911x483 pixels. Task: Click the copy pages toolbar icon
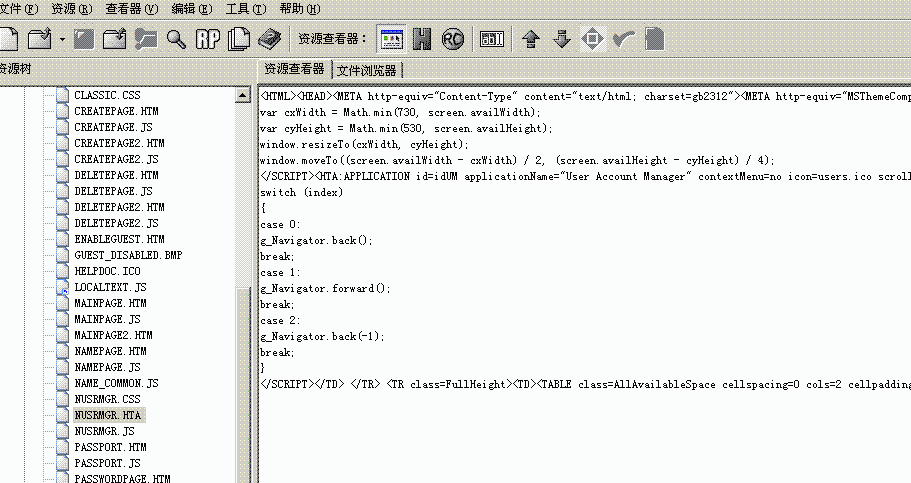tap(238, 39)
